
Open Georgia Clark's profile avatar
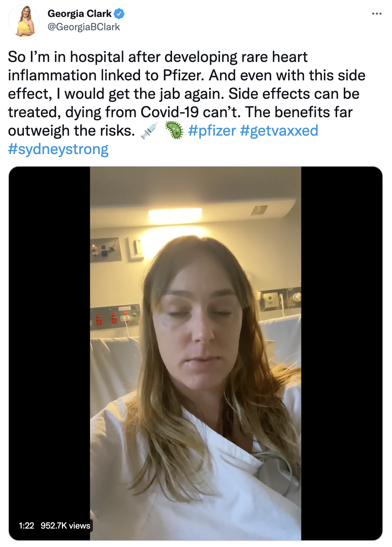coord(24,21)
